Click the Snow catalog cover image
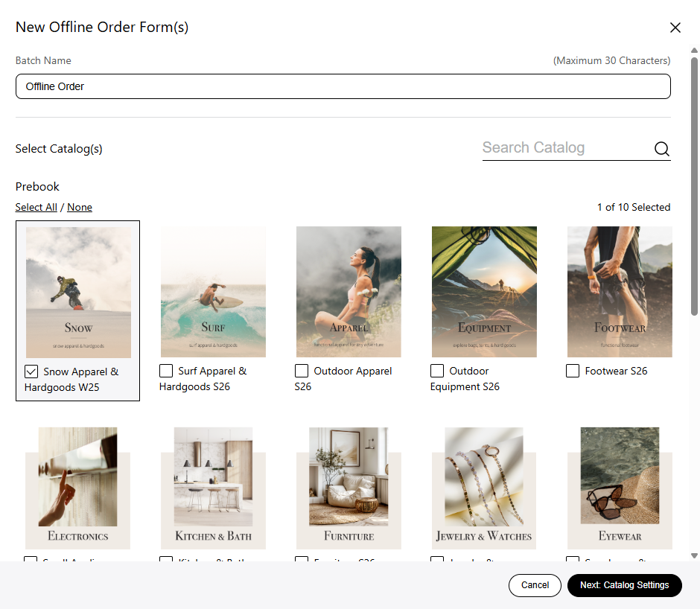 [78, 292]
